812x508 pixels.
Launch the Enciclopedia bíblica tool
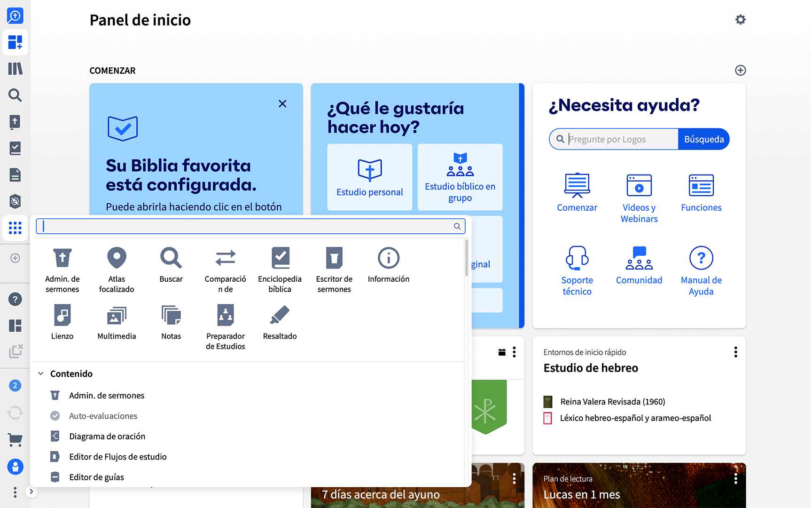280,270
